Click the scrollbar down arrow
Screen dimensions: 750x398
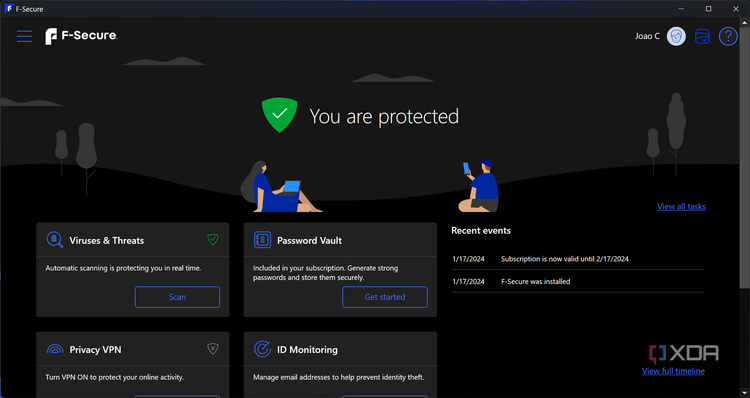click(x=745, y=393)
